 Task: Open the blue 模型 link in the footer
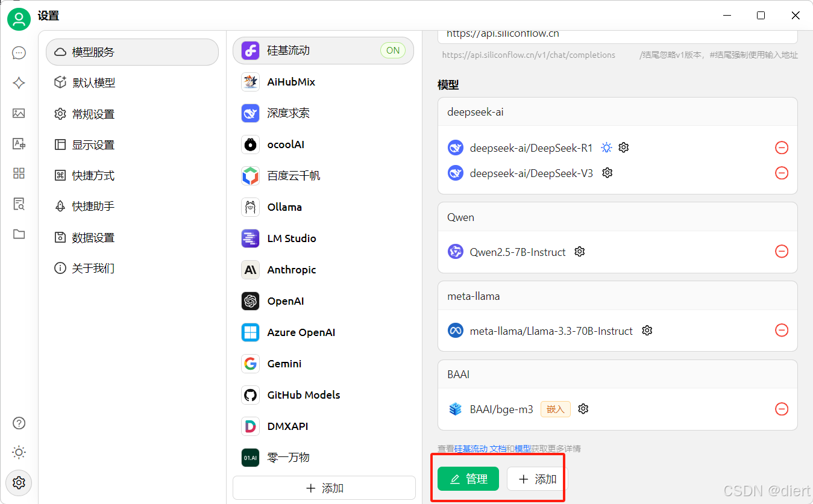(x=523, y=449)
